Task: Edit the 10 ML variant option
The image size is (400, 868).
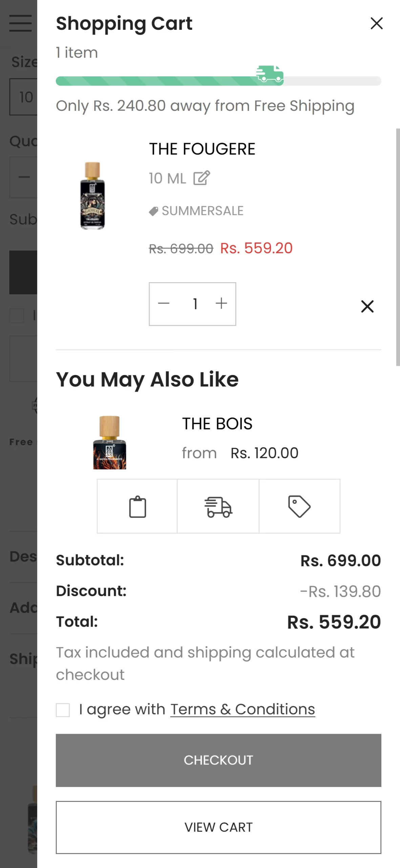Action: coord(202,178)
